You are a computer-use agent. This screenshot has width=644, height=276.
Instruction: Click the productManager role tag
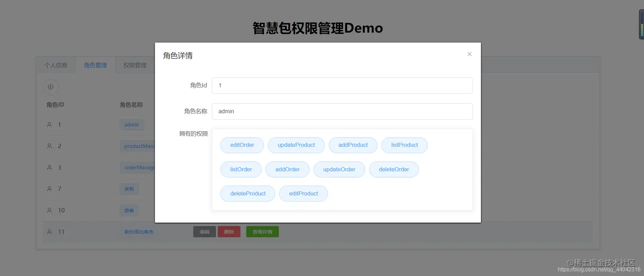(137, 146)
